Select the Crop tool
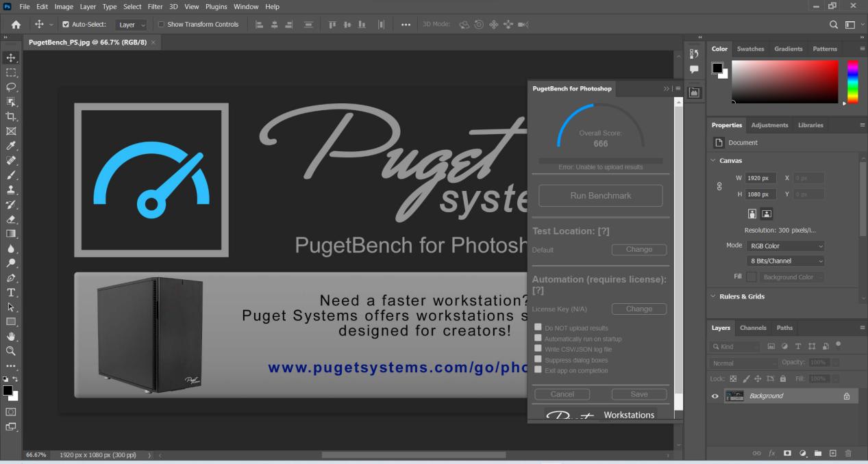Screen dimensions: 868x464 10,116
